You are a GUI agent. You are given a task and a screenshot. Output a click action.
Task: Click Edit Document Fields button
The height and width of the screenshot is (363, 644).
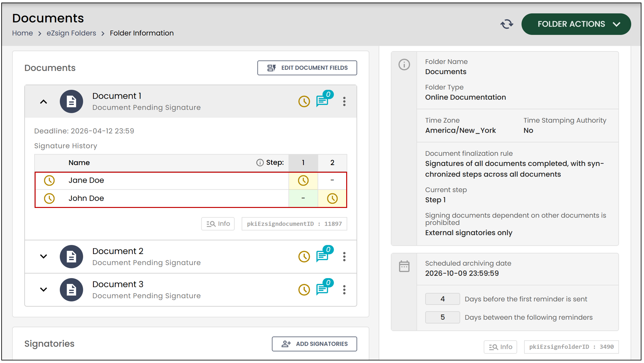click(307, 68)
